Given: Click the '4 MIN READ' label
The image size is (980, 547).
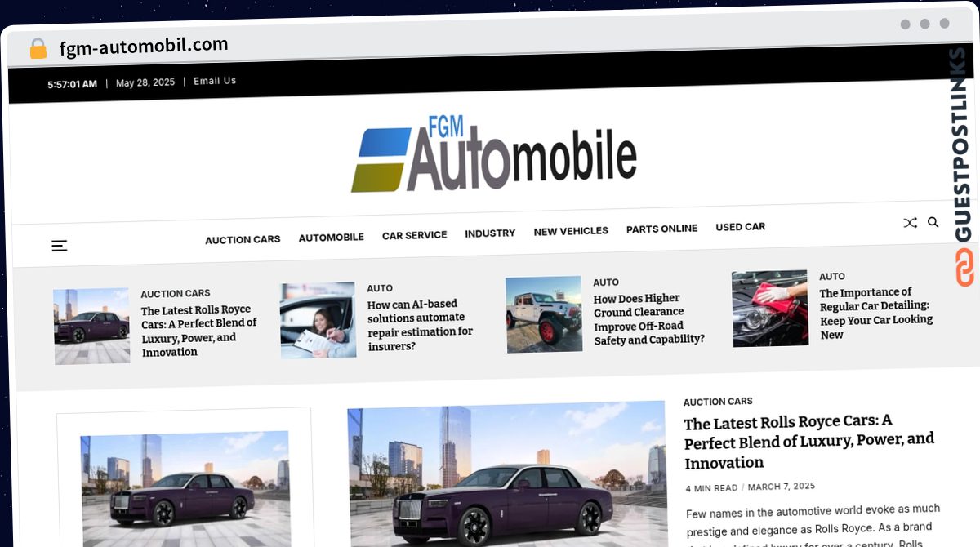Looking at the screenshot, I should point(711,488).
